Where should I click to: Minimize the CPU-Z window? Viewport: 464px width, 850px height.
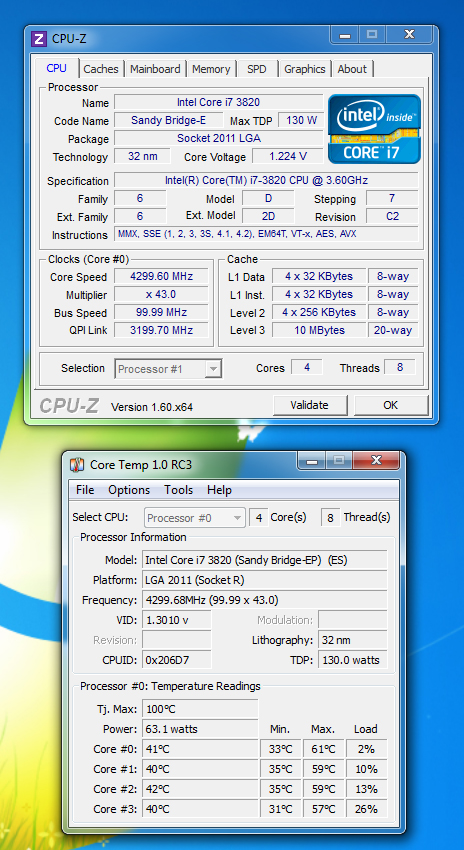(346, 35)
